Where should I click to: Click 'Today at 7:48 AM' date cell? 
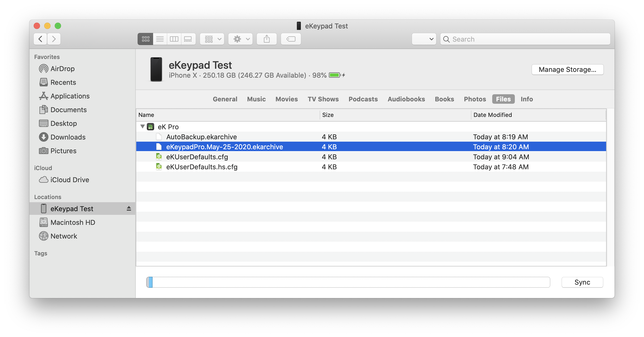click(x=501, y=167)
